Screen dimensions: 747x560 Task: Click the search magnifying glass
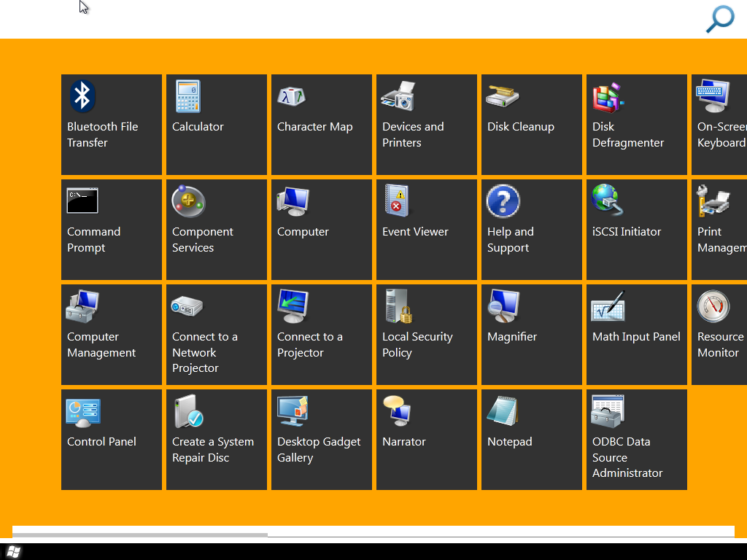[x=720, y=19]
